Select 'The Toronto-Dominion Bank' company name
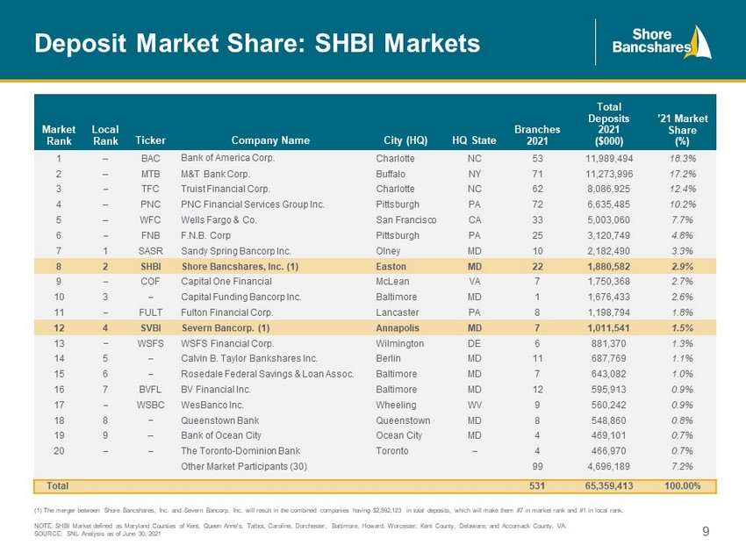Screen dimensions: 746x560 click(x=240, y=450)
